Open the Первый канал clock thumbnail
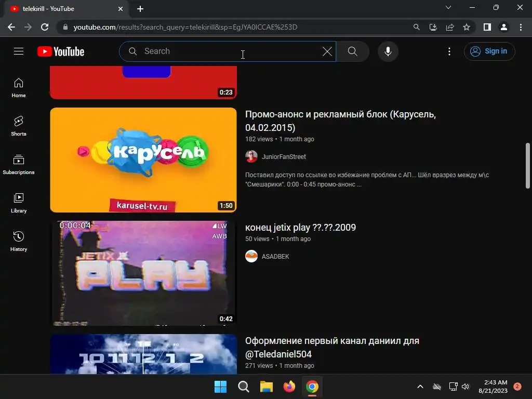This screenshot has width=532, height=399. pos(143,354)
